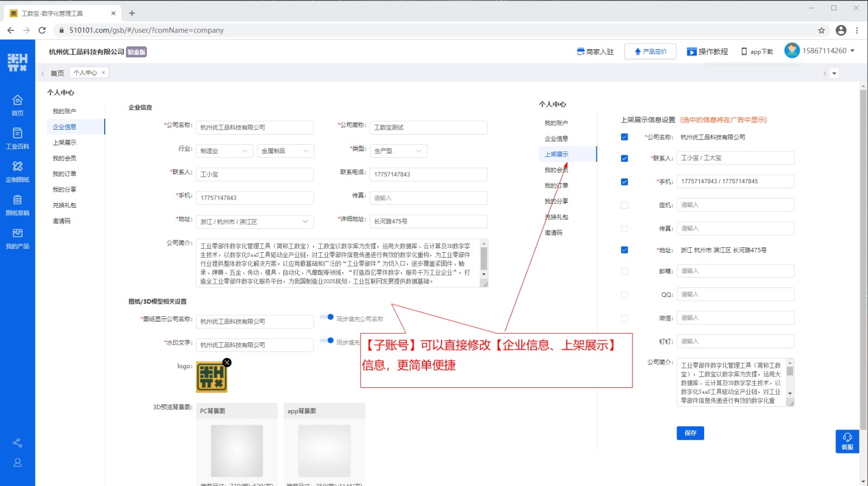Screen dimensions: 868x486
Task: Click the 详细地址 input field
Action: click(x=428, y=221)
